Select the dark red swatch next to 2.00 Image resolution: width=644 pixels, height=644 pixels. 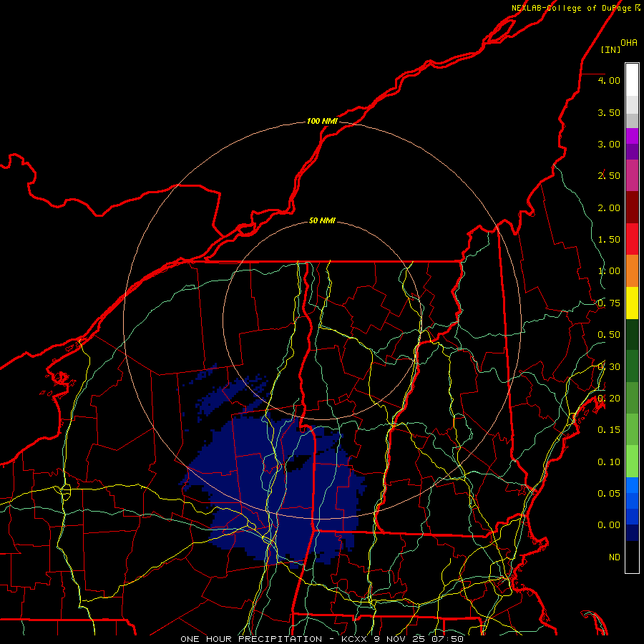click(632, 208)
